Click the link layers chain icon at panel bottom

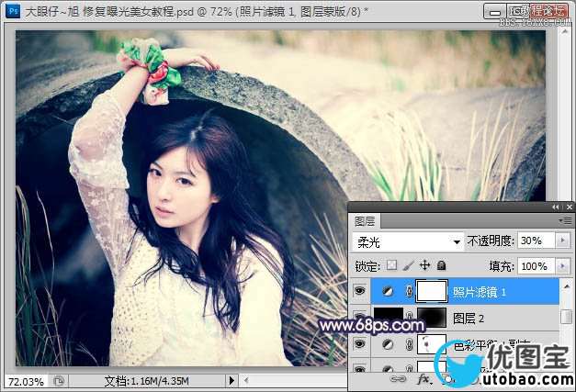tap(398, 379)
